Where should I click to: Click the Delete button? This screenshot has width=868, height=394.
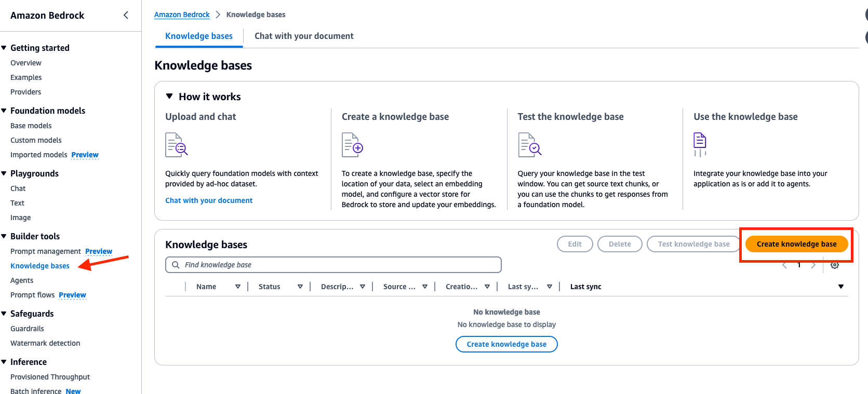pyautogui.click(x=620, y=244)
